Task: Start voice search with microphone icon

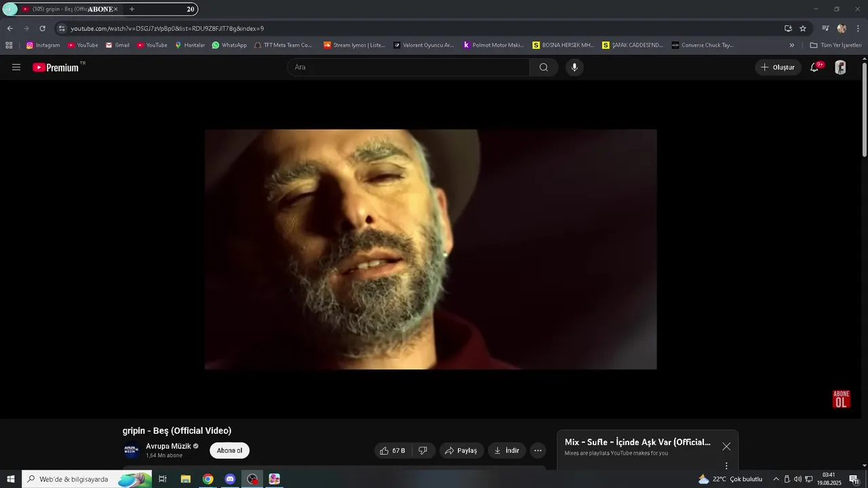Action: pos(574,67)
